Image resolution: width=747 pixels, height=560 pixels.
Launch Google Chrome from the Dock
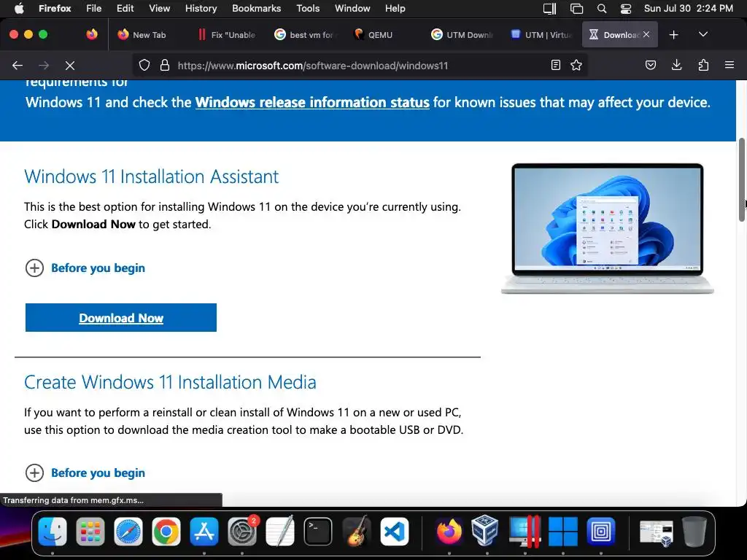pyautogui.click(x=166, y=532)
